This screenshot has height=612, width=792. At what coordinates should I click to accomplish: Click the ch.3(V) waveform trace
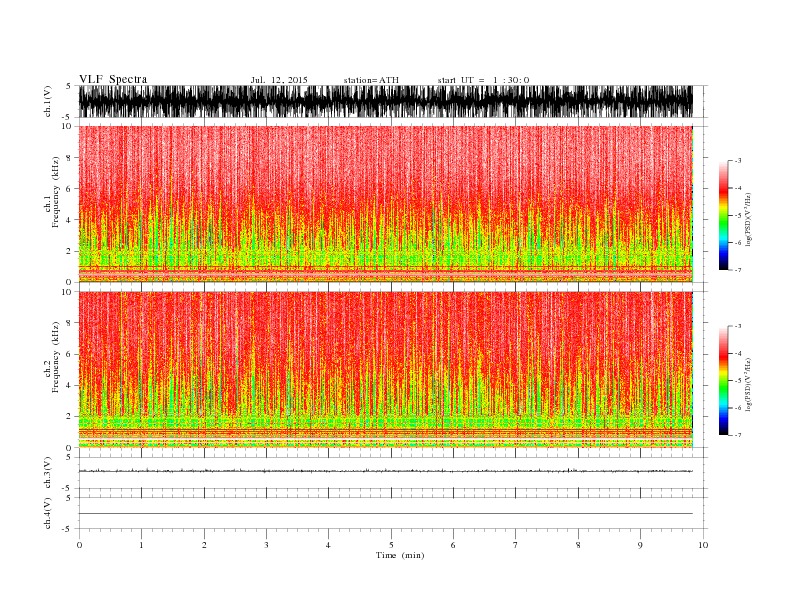[x=386, y=471]
